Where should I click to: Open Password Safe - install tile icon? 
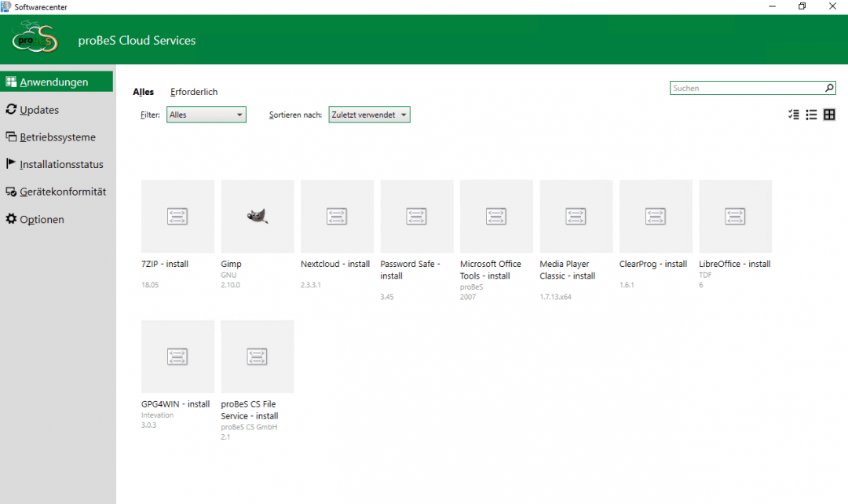[416, 217]
